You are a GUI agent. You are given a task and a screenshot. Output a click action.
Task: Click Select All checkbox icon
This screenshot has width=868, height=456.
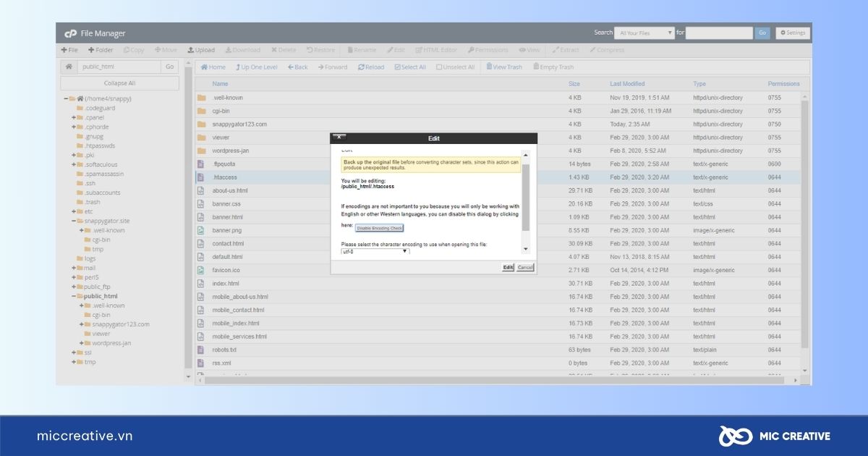pos(397,67)
